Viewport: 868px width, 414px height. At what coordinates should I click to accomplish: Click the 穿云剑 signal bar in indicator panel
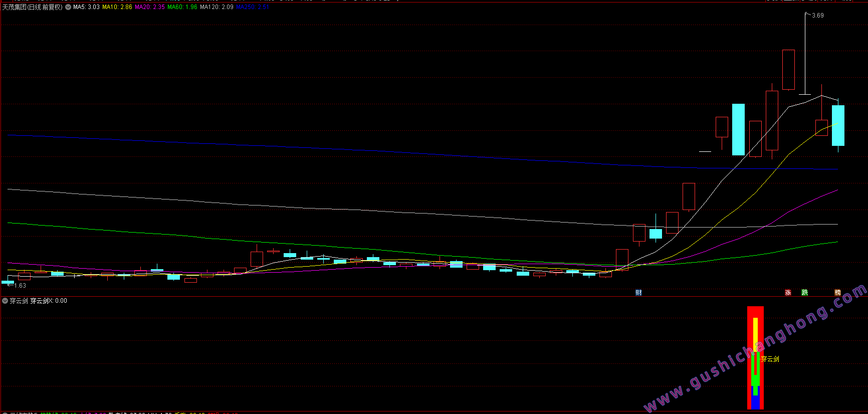pos(755,358)
